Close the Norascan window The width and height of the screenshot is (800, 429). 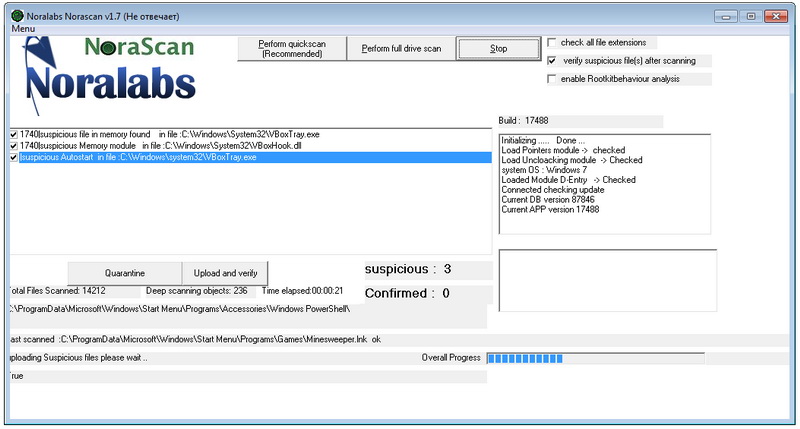pyautogui.click(x=776, y=16)
